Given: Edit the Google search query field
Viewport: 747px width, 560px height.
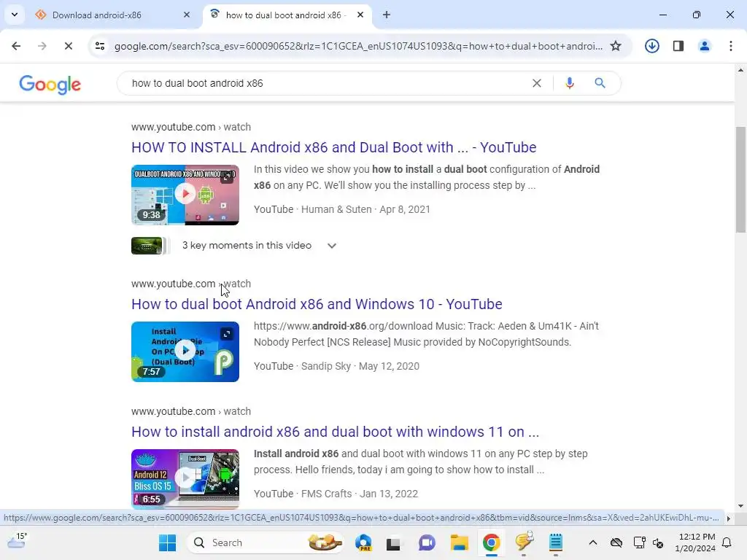Looking at the screenshot, I should point(324,83).
